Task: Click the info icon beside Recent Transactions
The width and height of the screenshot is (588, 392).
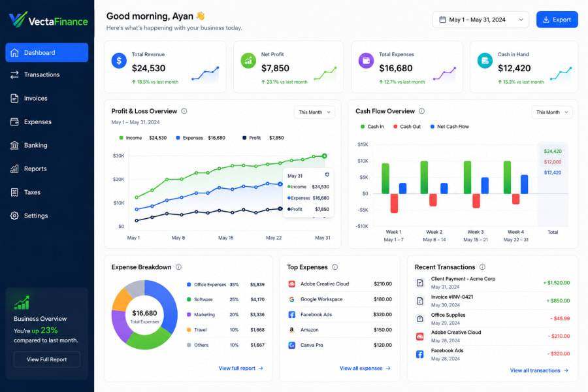Action: point(482,267)
